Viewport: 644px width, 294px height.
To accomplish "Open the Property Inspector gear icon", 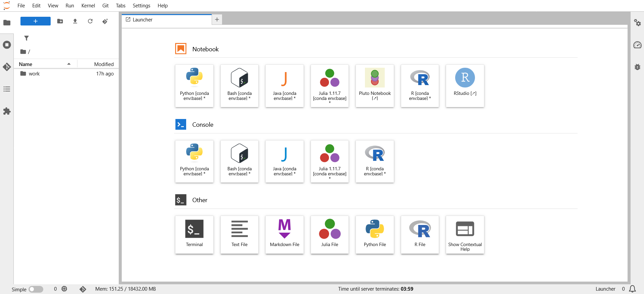I will 637,23.
